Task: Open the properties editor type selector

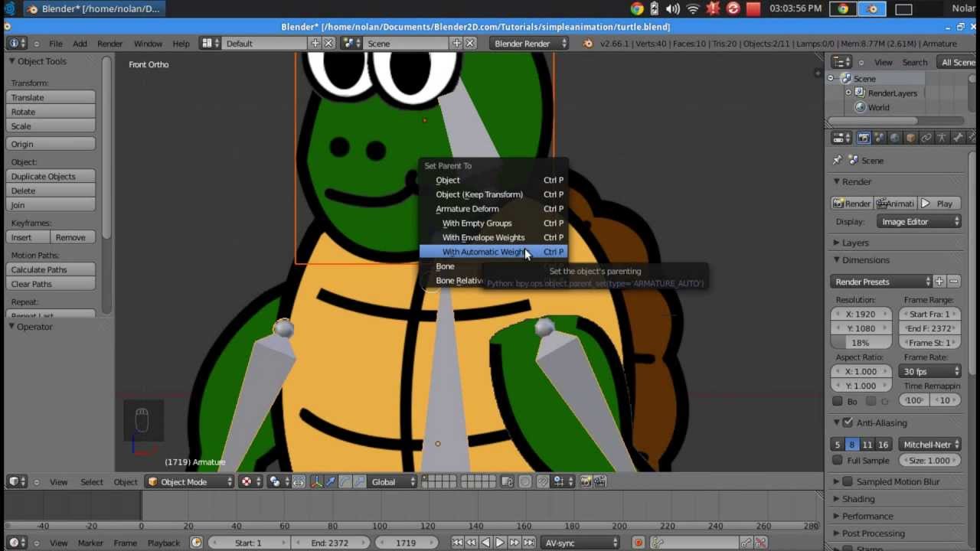Action: (x=841, y=138)
